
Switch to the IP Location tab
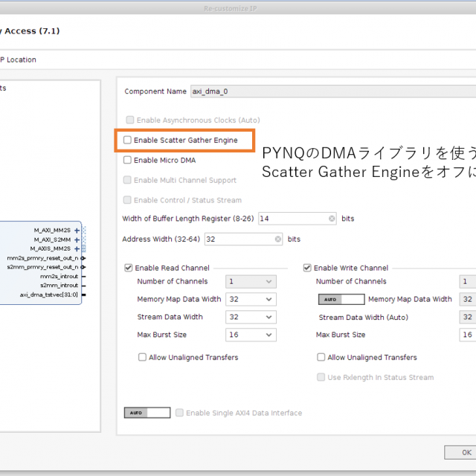pyautogui.click(x=18, y=59)
